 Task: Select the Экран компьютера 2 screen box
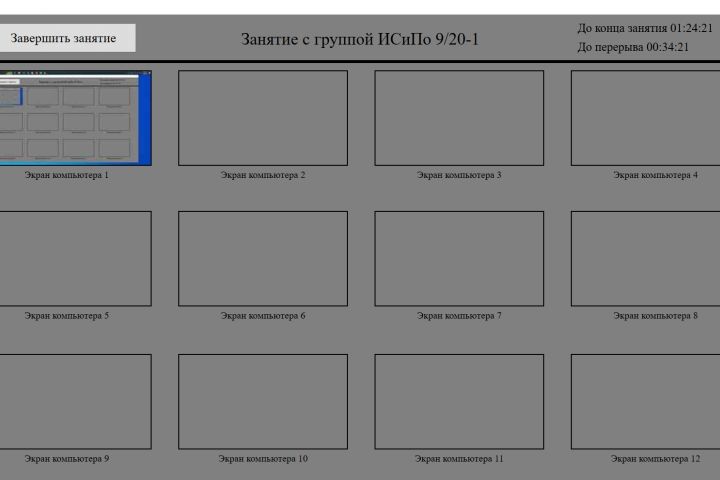click(263, 118)
